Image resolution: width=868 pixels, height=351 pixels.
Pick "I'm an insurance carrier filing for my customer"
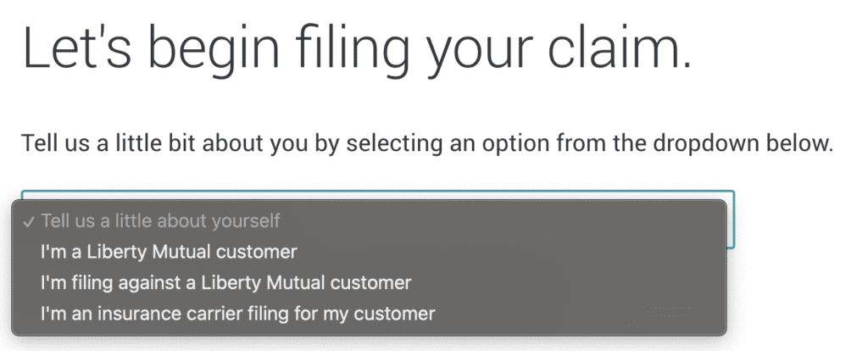tap(237, 314)
